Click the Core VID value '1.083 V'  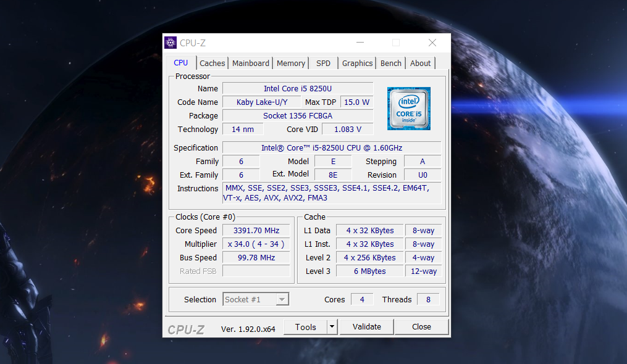tap(348, 129)
